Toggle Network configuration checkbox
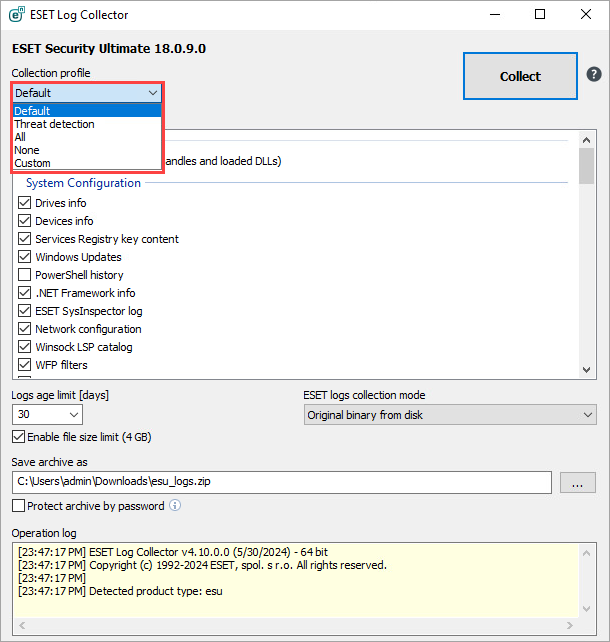 pyautogui.click(x=25, y=329)
